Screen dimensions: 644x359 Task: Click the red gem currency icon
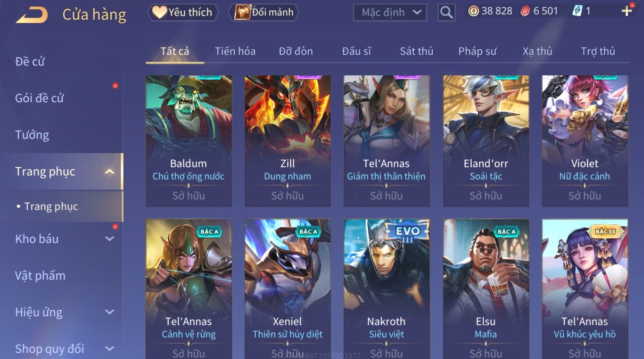point(525,12)
